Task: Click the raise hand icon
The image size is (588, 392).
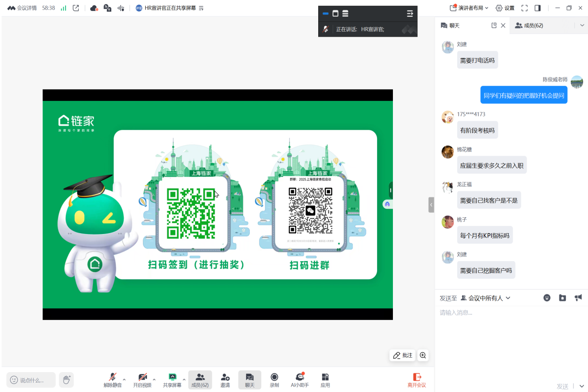Action: (x=67, y=379)
